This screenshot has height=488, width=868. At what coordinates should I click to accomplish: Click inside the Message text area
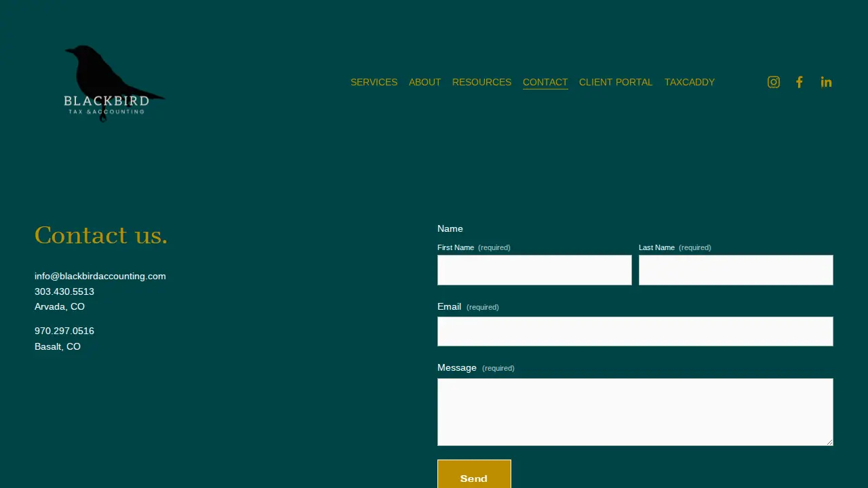[635, 412]
